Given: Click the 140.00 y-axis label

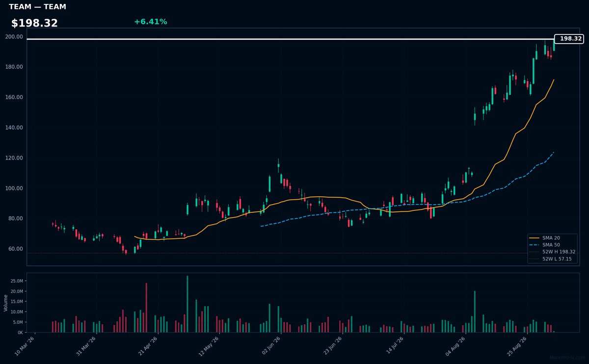Looking at the screenshot, I should [14, 128].
